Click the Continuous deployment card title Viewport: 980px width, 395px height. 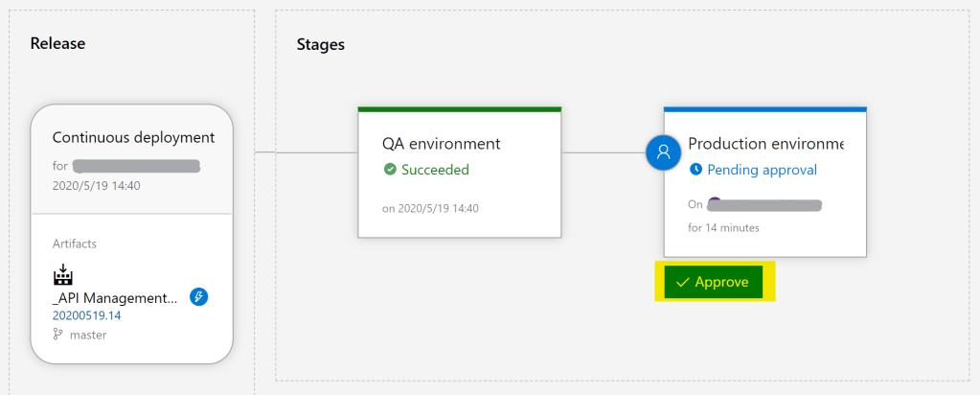[x=133, y=137]
